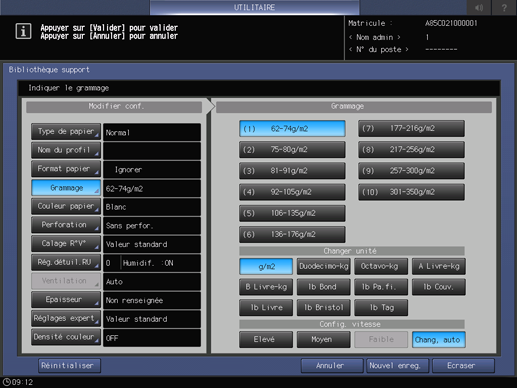Click the OFF color density value
The height and width of the screenshot is (388, 517).
(x=152, y=338)
